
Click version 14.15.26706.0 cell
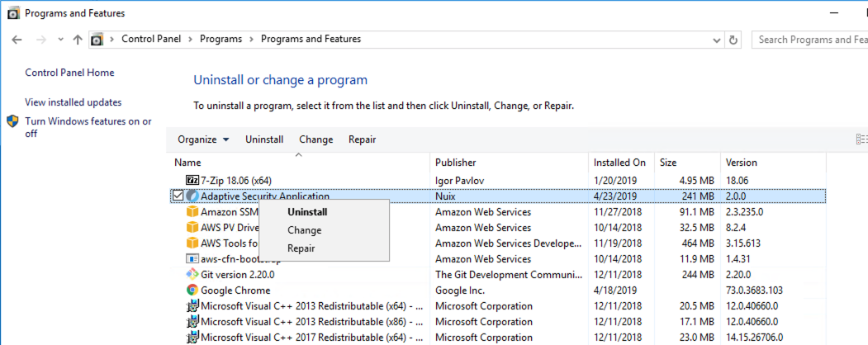[x=754, y=338]
